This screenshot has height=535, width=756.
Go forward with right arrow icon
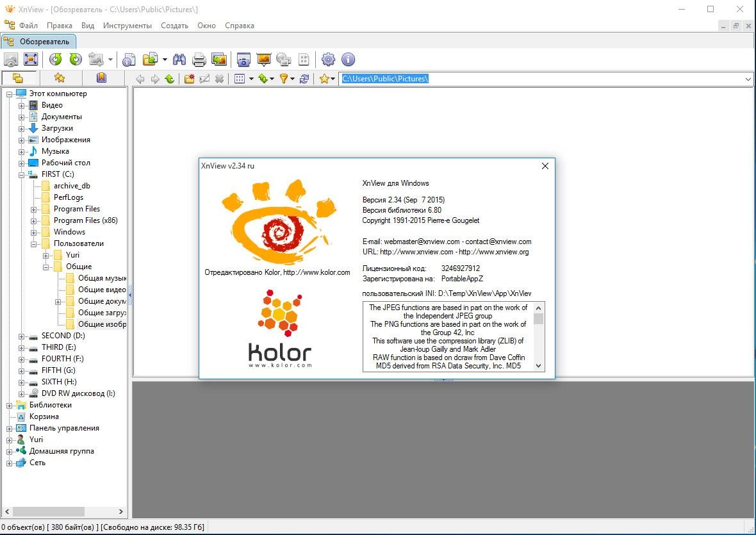(155, 79)
